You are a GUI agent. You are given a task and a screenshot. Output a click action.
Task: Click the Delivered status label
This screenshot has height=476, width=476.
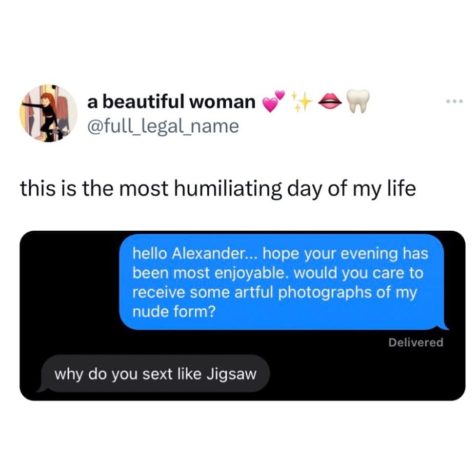point(416,342)
